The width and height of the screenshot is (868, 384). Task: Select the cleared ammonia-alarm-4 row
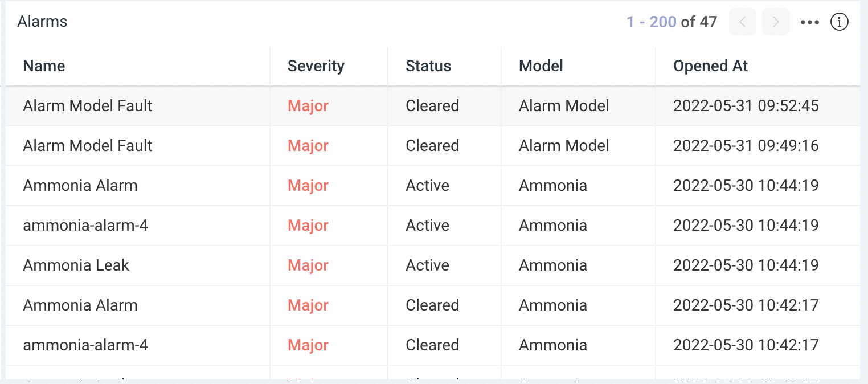(x=433, y=345)
